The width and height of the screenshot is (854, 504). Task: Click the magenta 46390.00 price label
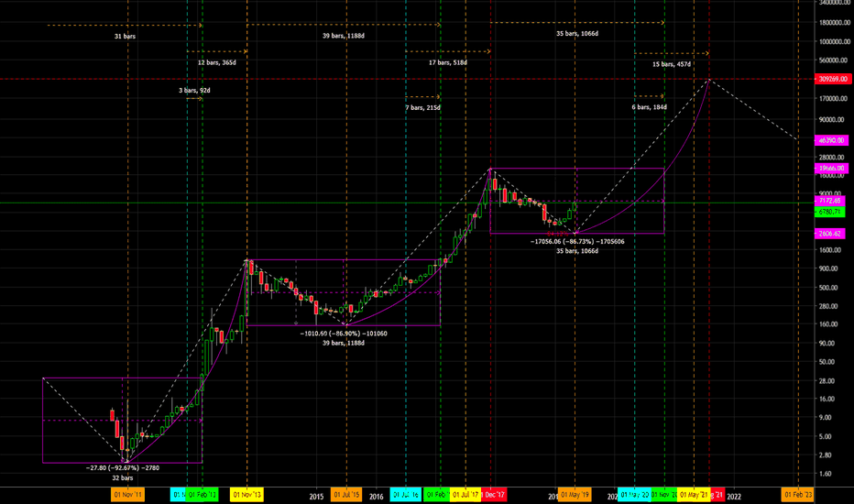coord(831,140)
